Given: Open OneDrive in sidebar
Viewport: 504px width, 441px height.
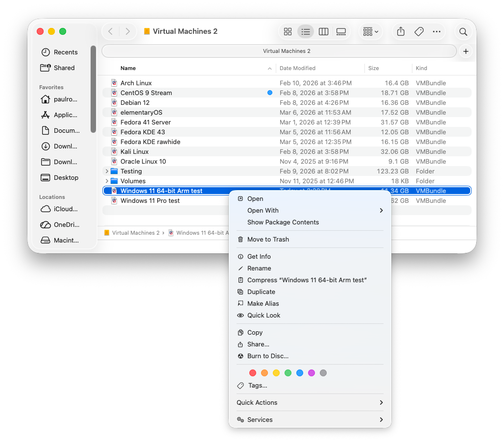Looking at the screenshot, I should pyautogui.click(x=60, y=224).
